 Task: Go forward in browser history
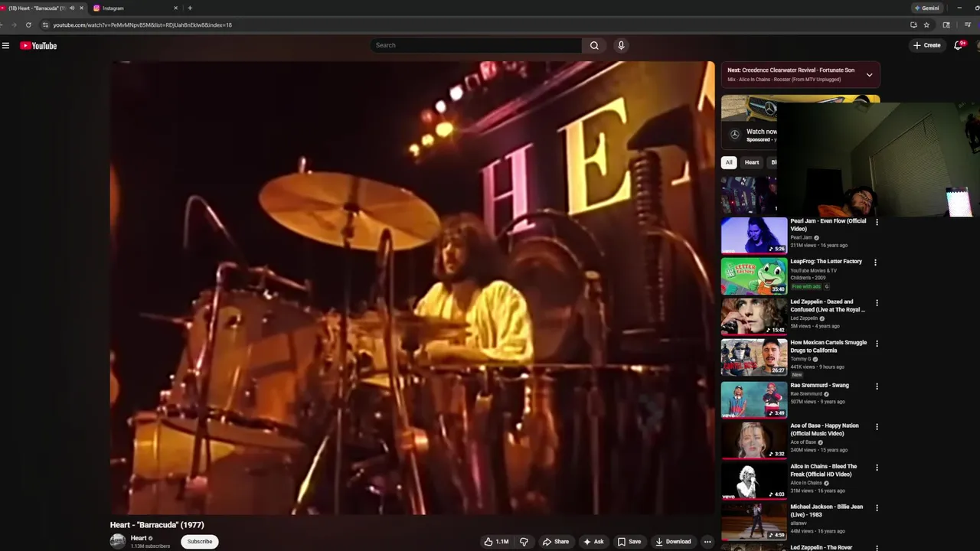pyautogui.click(x=13, y=24)
